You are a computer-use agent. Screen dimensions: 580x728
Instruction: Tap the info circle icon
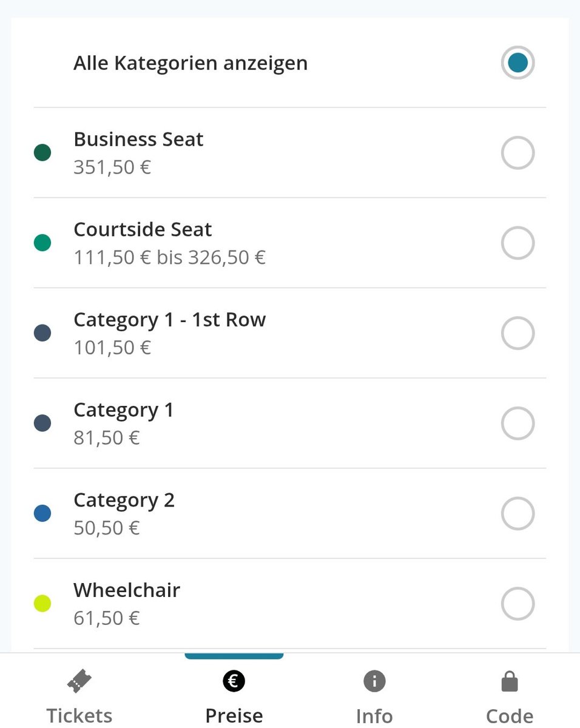(374, 681)
